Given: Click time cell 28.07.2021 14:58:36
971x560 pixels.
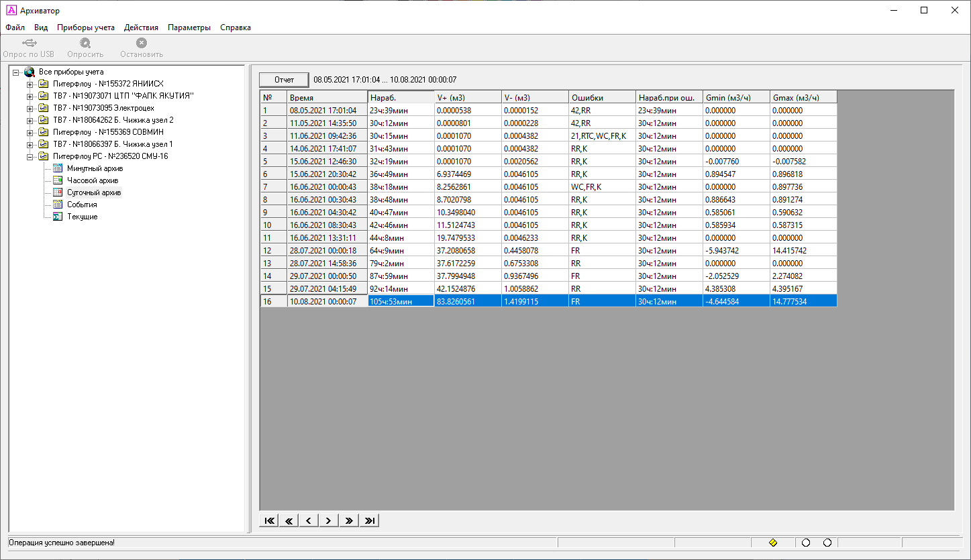Looking at the screenshot, I should (327, 263).
